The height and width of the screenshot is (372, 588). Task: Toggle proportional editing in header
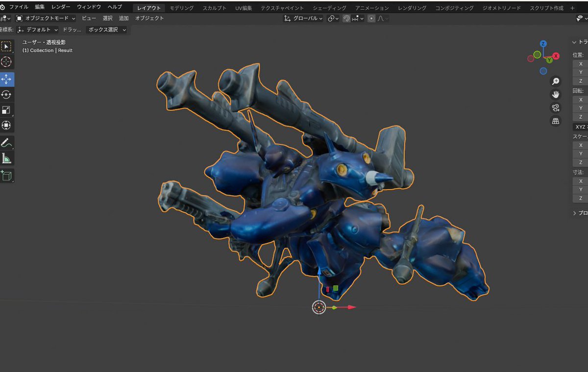pos(371,18)
